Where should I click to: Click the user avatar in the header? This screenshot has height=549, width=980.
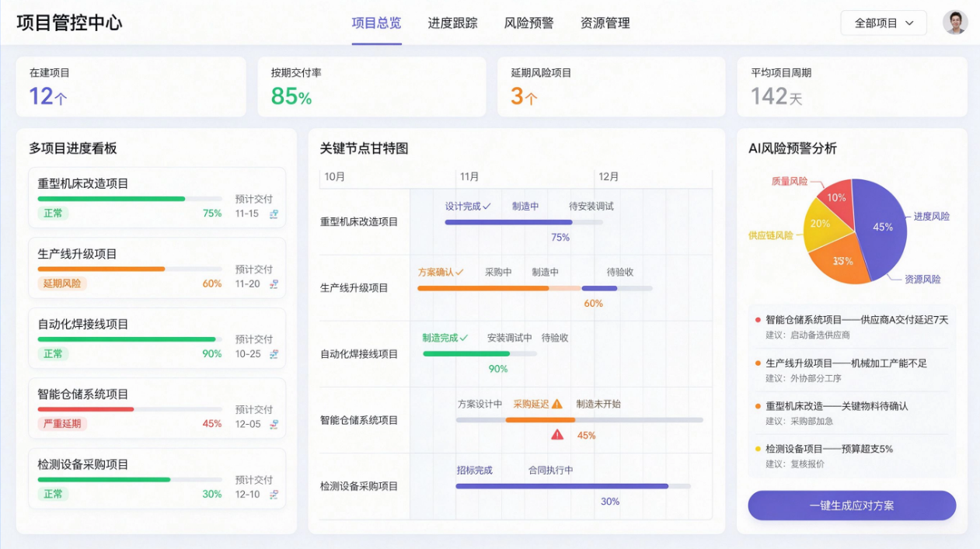(955, 23)
